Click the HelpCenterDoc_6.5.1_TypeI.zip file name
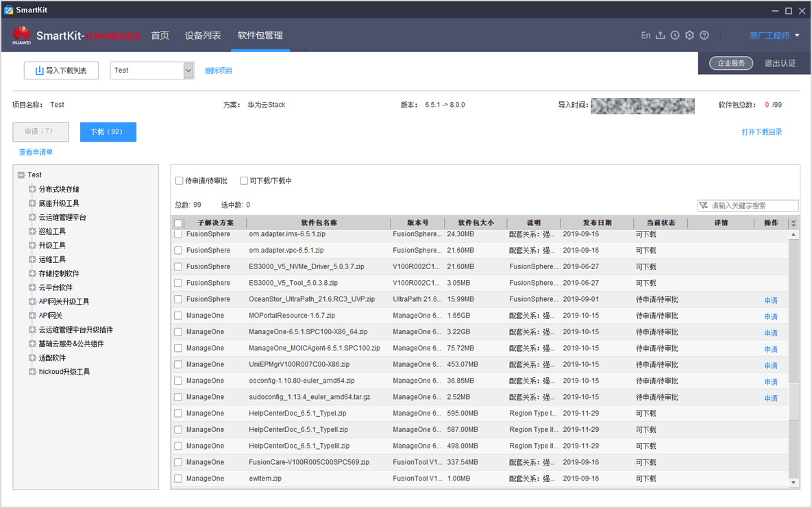812x508 pixels. click(x=297, y=414)
